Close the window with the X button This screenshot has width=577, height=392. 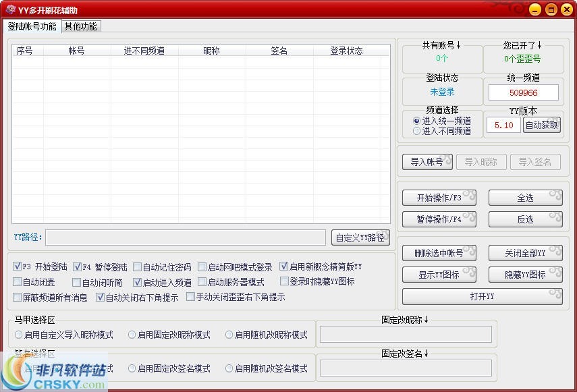pyautogui.click(x=567, y=9)
